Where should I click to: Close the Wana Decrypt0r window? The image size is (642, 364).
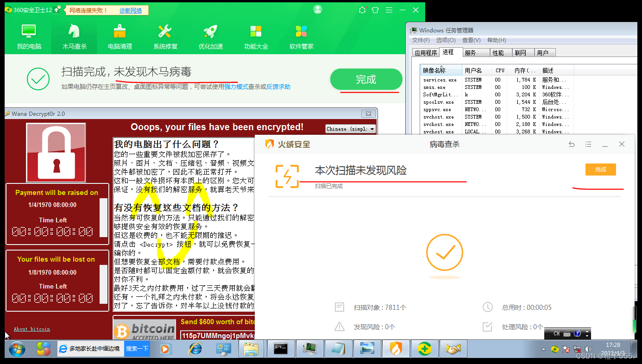368,113
